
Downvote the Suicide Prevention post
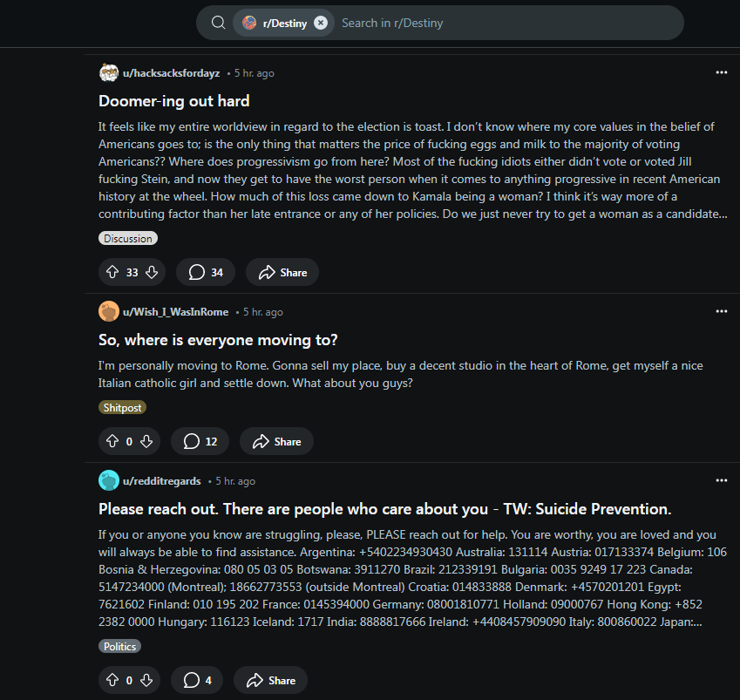[146, 681]
